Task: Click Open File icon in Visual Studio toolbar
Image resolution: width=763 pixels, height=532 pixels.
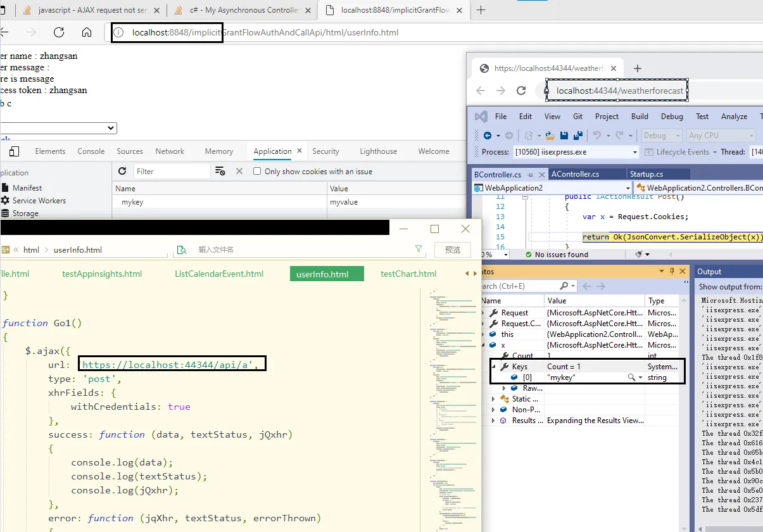Action: 550,136
